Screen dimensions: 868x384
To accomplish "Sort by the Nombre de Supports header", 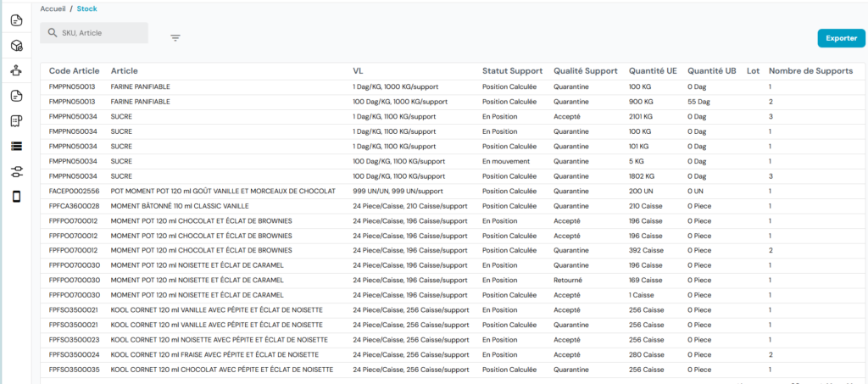I will click(810, 70).
